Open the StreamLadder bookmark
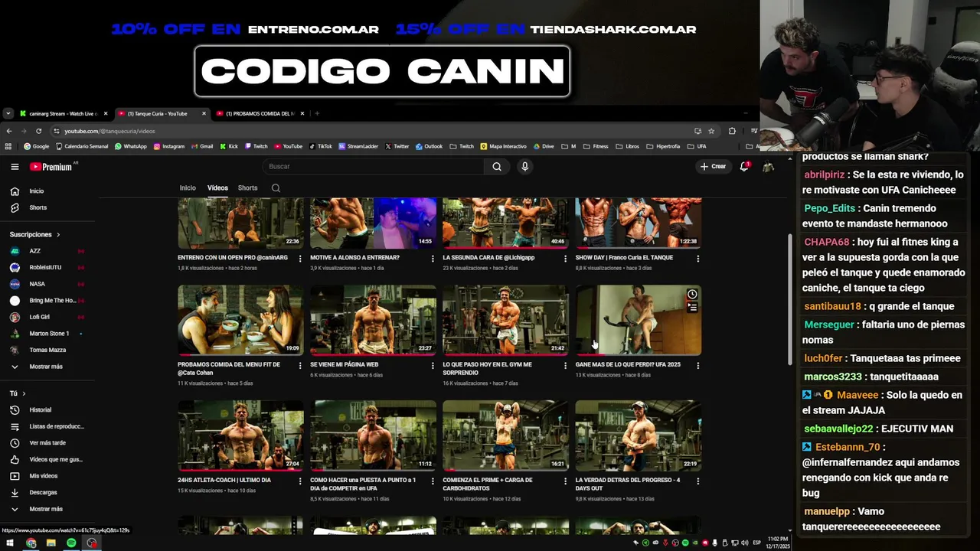Viewport: 980px width, 551px height. 358,146
